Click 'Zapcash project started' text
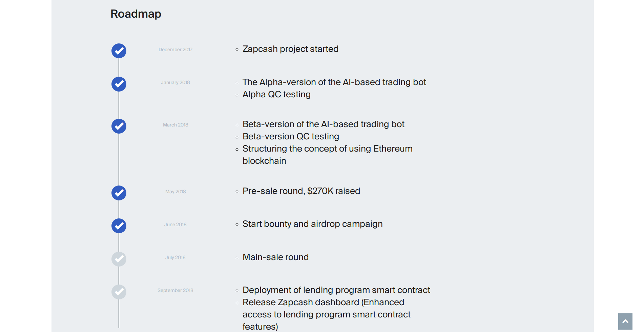 [x=290, y=49]
